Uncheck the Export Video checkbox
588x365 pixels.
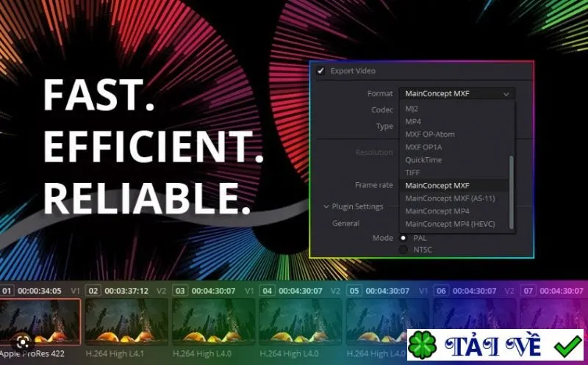[320, 71]
